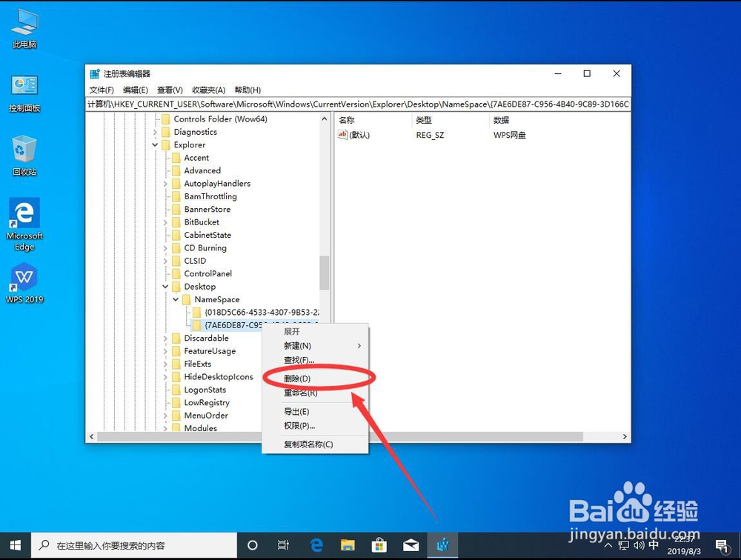Expand the Diagnostics tree node
Screen dimensions: 741x560
pyautogui.click(x=155, y=132)
